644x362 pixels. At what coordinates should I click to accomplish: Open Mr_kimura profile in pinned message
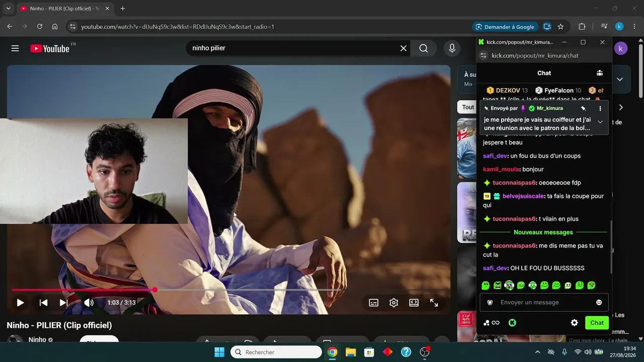coord(549,108)
